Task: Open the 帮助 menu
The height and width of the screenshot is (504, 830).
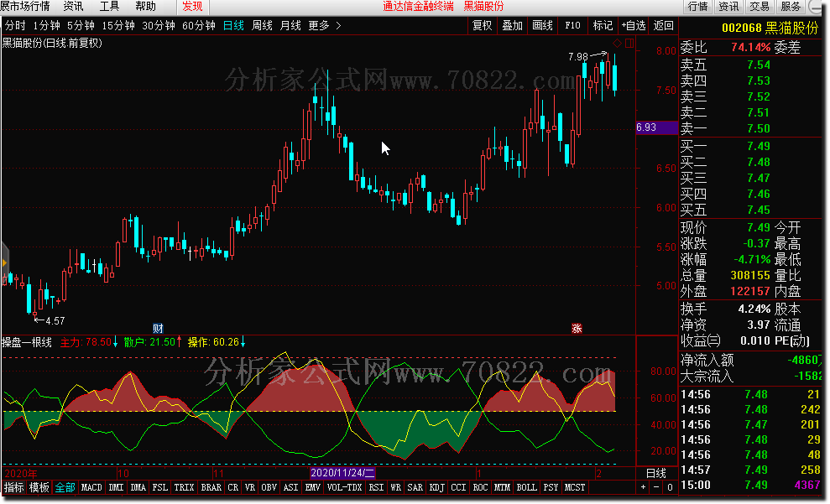Action: 145,7
